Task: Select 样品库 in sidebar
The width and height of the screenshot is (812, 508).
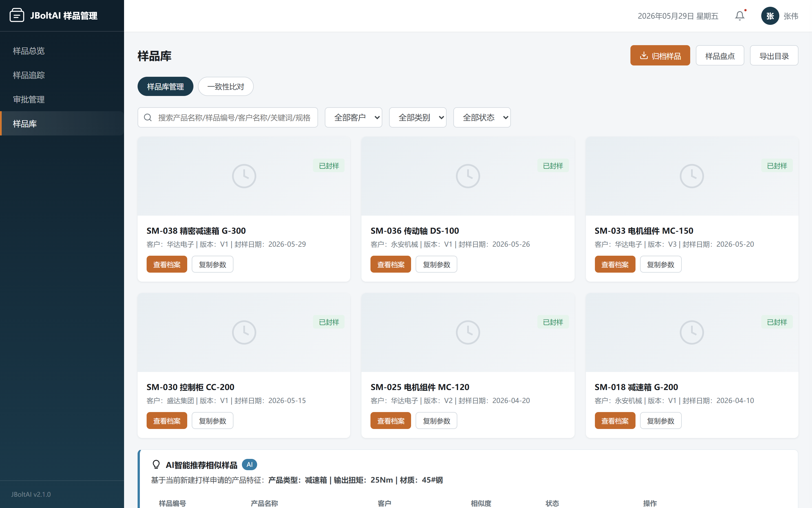Action: (x=62, y=124)
